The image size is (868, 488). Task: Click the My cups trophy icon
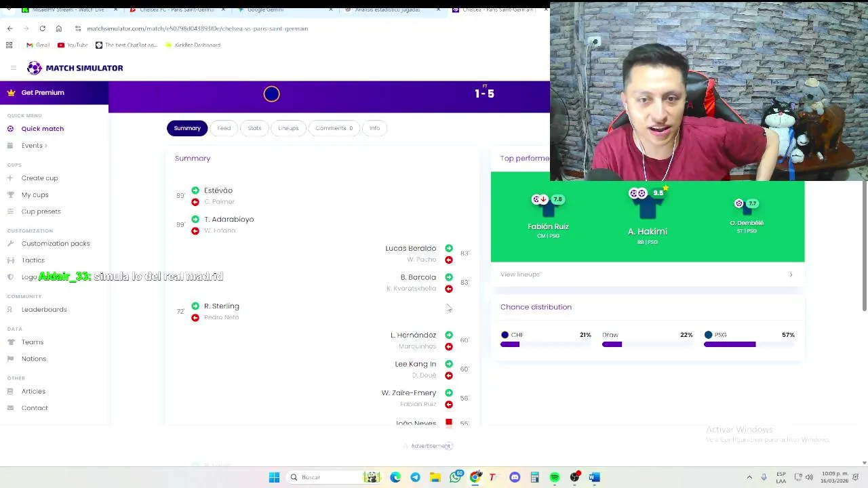click(x=10, y=195)
